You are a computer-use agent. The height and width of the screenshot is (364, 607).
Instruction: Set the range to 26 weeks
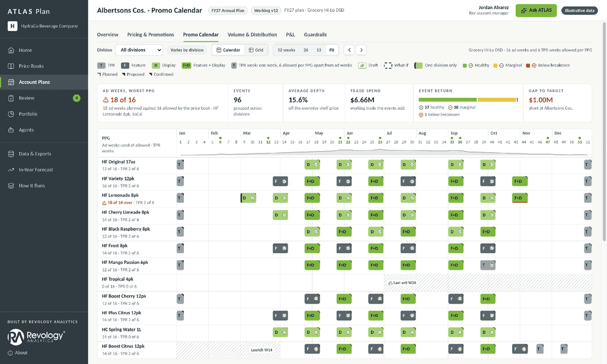pyautogui.click(x=306, y=50)
